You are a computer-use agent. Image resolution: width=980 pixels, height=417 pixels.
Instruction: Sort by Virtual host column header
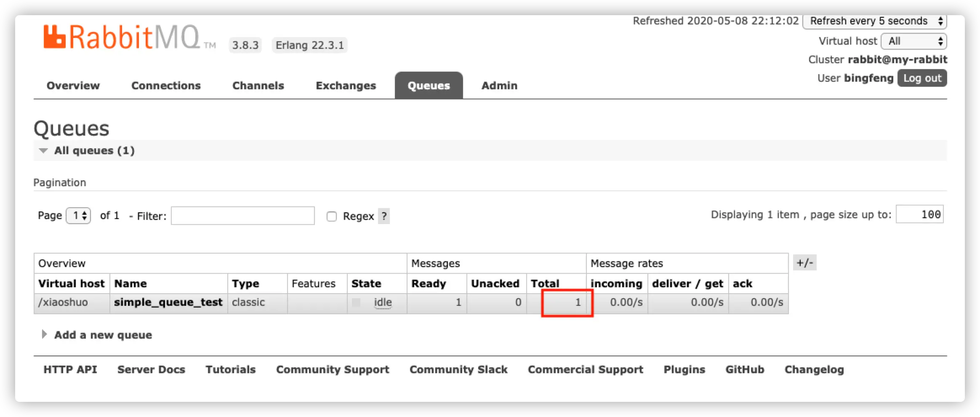click(x=72, y=283)
